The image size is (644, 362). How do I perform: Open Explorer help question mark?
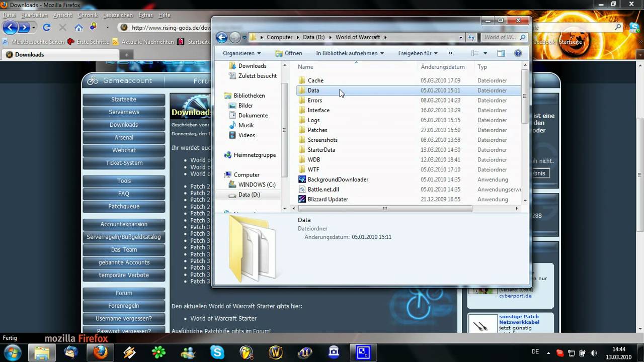pos(518,53)
